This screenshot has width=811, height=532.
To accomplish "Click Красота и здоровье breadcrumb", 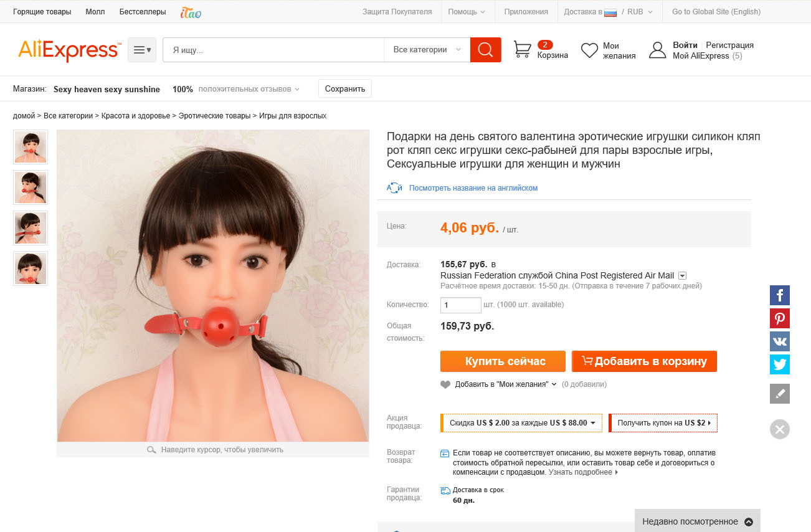I will [136, 116].
